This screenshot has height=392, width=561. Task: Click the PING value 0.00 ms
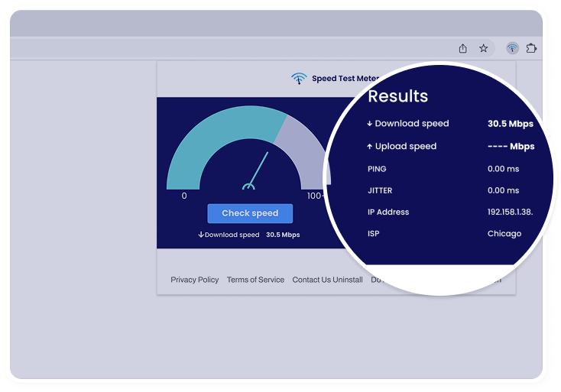pyautogui.click(x=503, y=169)
